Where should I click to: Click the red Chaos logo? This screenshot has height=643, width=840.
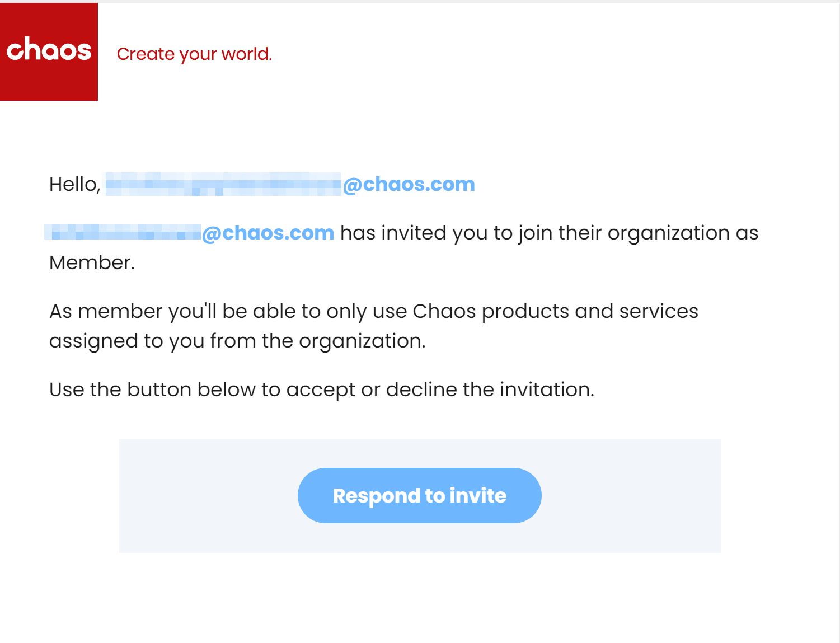tap(49, 51)
